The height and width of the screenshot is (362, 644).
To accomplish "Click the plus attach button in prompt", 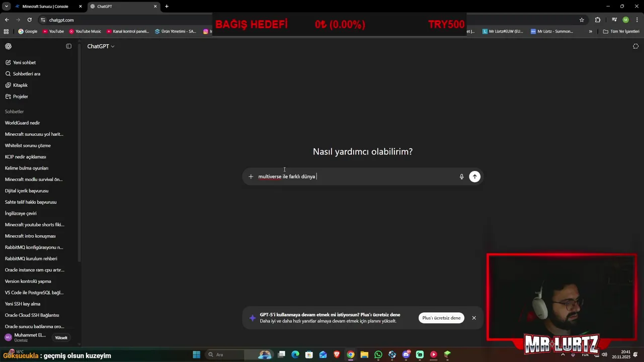I will tap(251, 176).
